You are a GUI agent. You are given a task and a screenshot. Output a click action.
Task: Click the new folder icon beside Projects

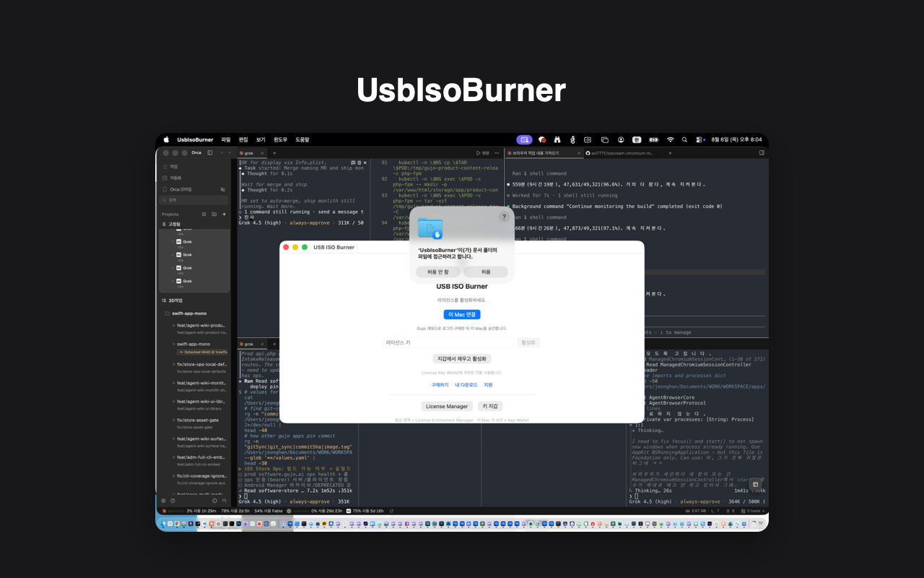coord(214,214)
